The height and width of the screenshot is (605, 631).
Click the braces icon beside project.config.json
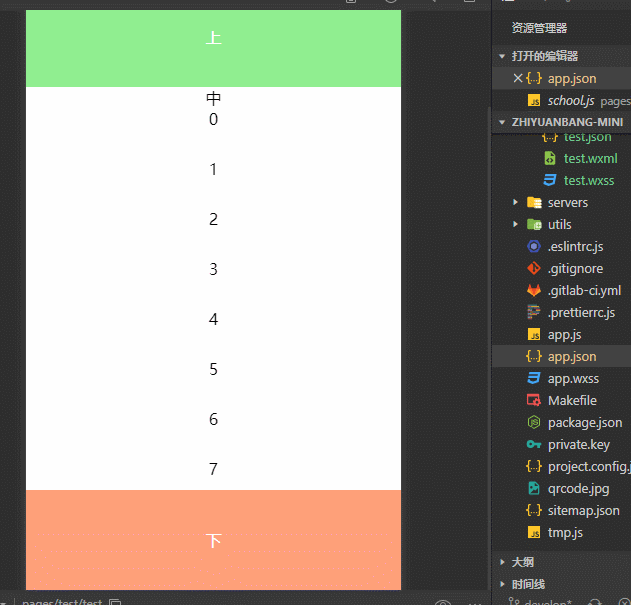[x=534, y=466]
